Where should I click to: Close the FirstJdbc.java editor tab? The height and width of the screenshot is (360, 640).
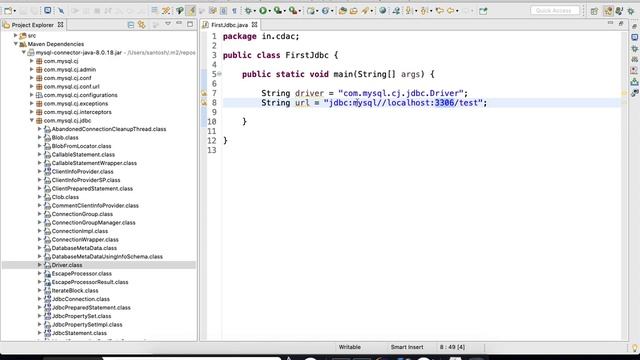[x=254, y=25]
